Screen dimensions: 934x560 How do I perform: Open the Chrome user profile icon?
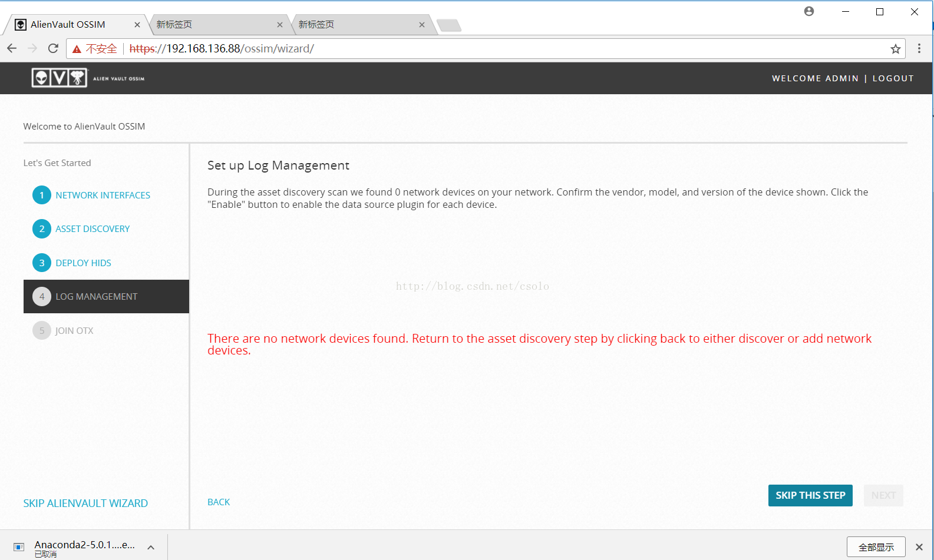coord(809,11)
